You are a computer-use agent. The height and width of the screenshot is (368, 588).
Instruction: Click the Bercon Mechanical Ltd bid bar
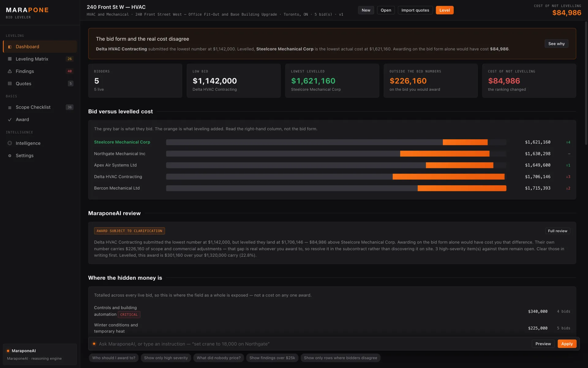tap(336, 188)
